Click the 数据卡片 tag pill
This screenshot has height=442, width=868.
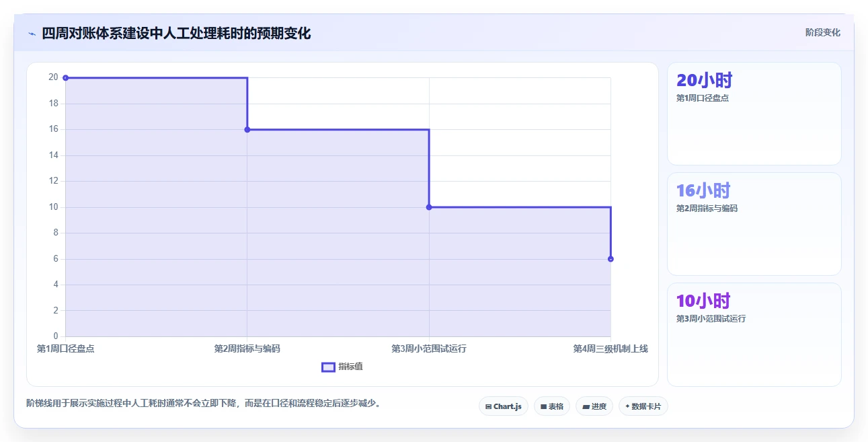[643, 406]
